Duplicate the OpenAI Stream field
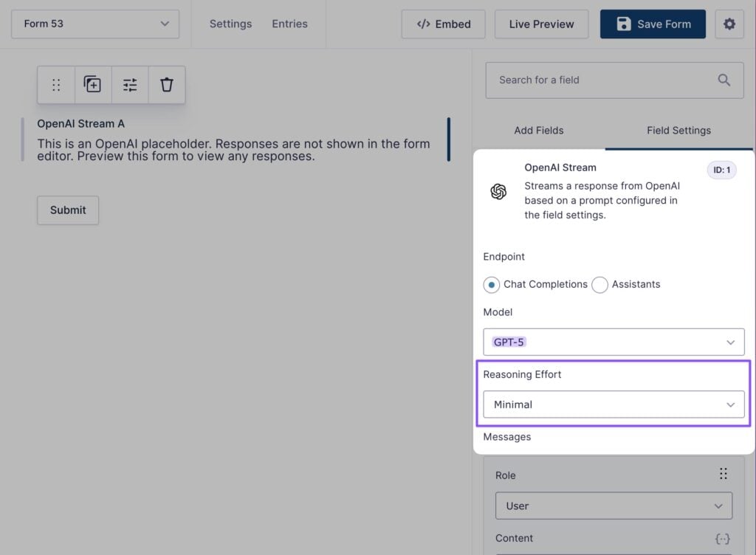Screen dimensions: 756x555 [x=92, y=85]
